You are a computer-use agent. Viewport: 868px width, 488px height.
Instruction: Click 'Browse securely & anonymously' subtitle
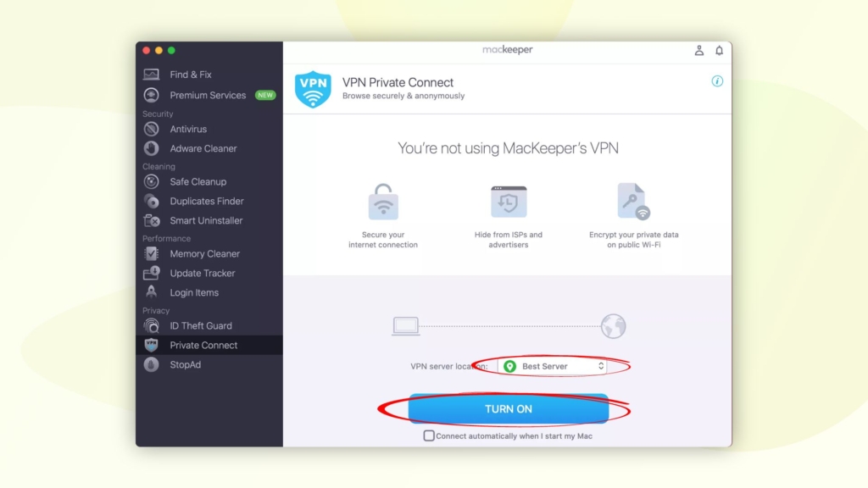tap(403, 96)
